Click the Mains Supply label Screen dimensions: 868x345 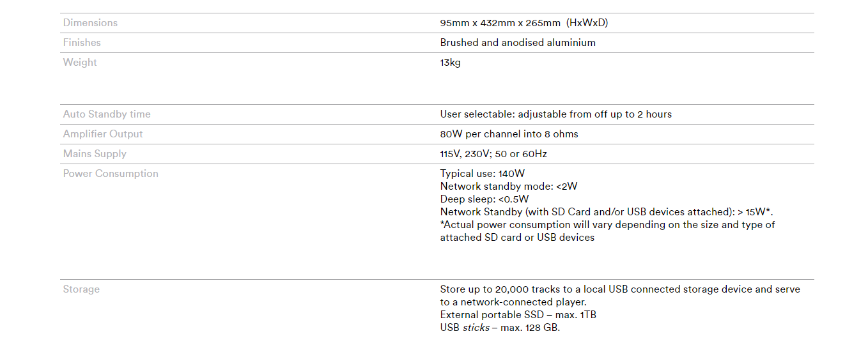95,154
